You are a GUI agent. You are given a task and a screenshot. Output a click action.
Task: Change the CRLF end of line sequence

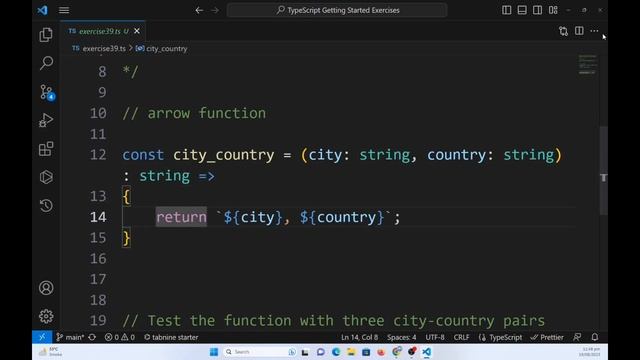pyautogui.click(x=461, y=337)
